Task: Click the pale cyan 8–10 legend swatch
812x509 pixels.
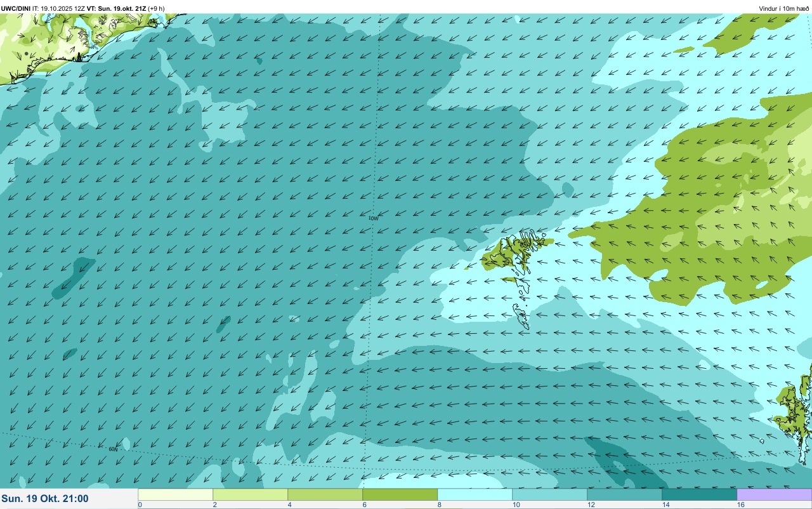Action: 475,494
